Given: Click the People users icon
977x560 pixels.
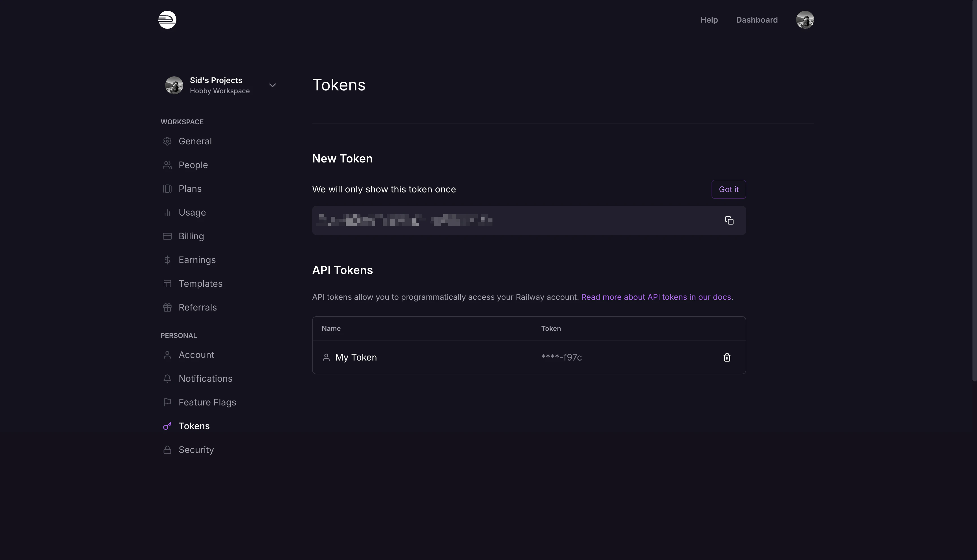Looking at the screenshot, I should pos(167,165).
